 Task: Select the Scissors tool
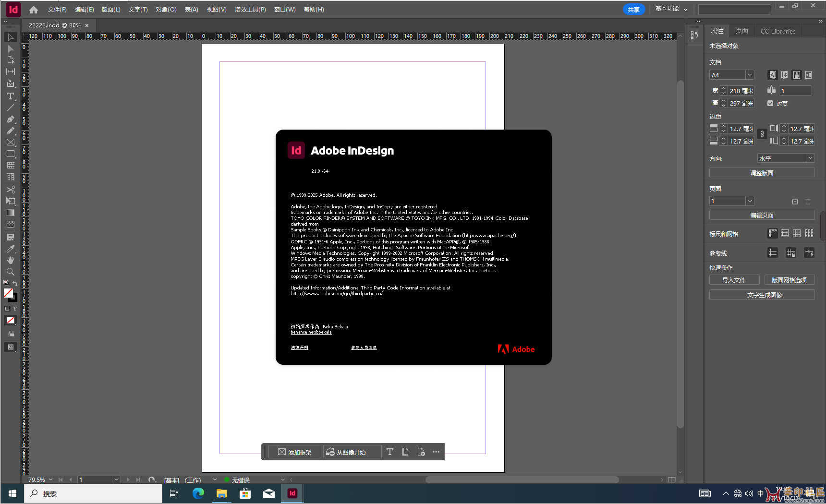[11, 190]
